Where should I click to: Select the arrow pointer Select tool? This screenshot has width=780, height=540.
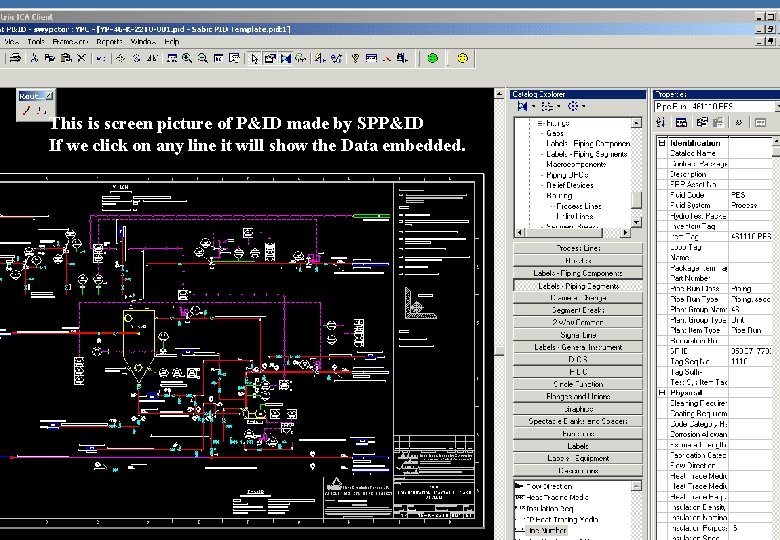tap(254, 59)
